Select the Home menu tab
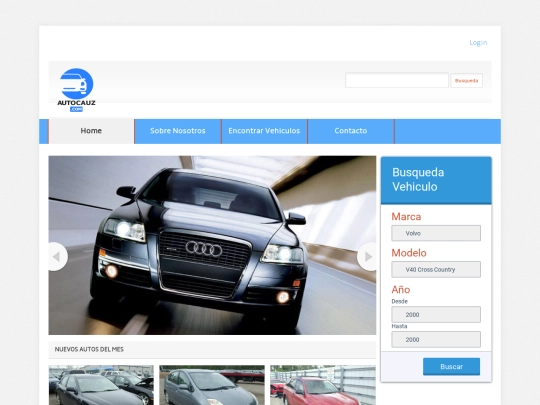Screen dimensions: 540x405 tap(91, 131)
